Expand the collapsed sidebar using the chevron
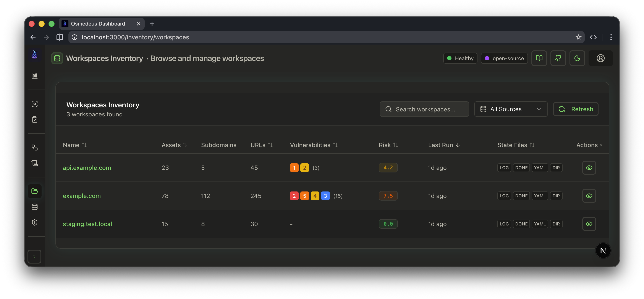Screen dimensions: 644x299 pos(34,257)
